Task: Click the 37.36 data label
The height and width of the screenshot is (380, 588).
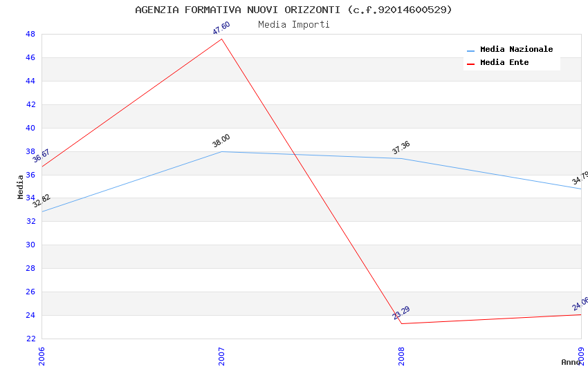Action: pyautogui.click(x=401, y=147)
